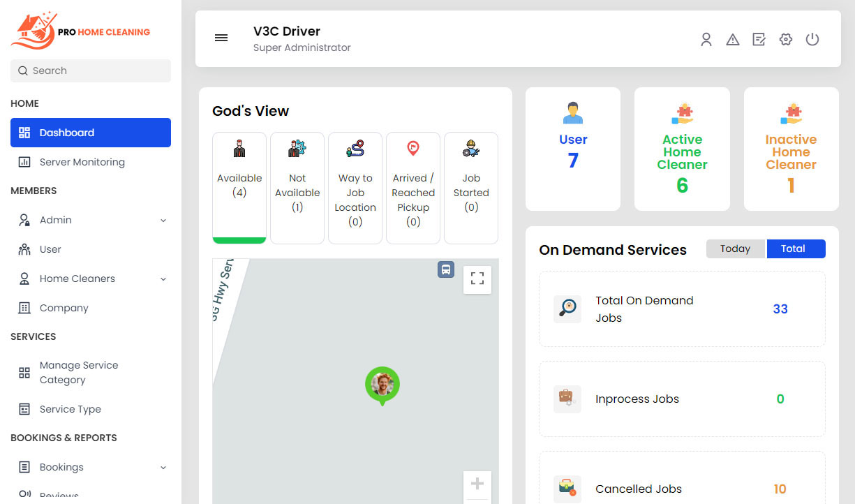Switch to the Today tab
Image resolution: width=855 pixels, height=504 pixels.
pos(735,249)
